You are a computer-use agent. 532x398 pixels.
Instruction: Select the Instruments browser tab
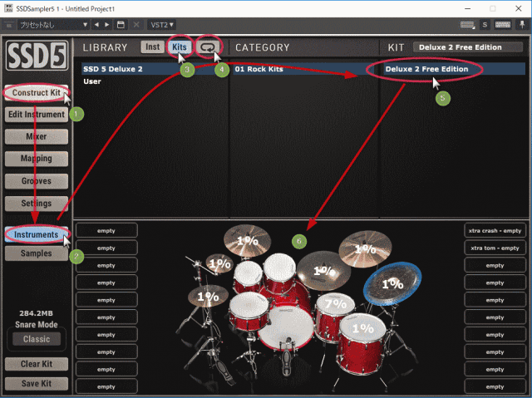(x=37, y=234)
